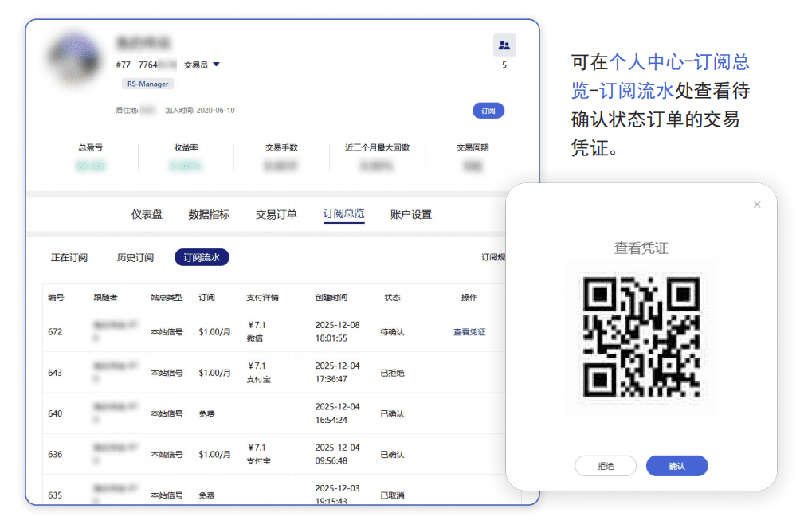Click 查看凭证 link for order 672
This screenshot has height=532, width=800.
[469, 332]
